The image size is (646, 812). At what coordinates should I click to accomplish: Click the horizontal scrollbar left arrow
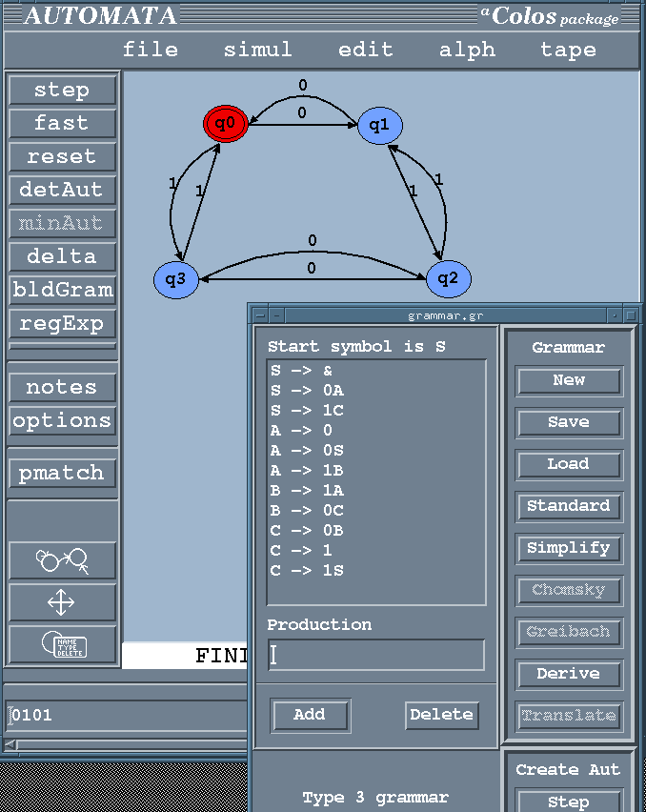coord(9,744)
